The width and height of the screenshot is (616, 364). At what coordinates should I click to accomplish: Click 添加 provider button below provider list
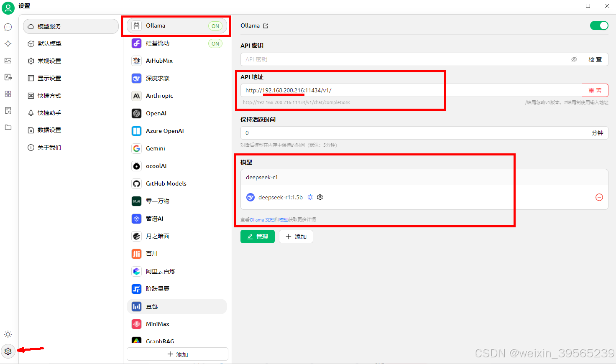pyautogui.click(x=177, y=354)
